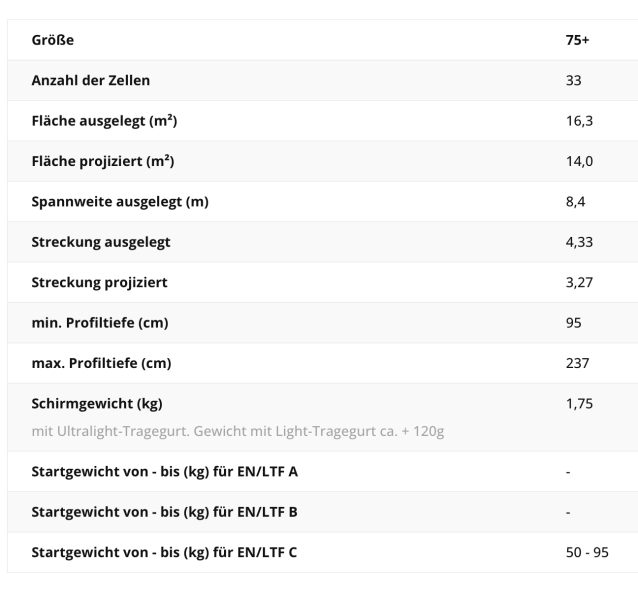
Task: Select the aspect ratio value 4,33
Action: pyautogui.click(x=577, y=242)
